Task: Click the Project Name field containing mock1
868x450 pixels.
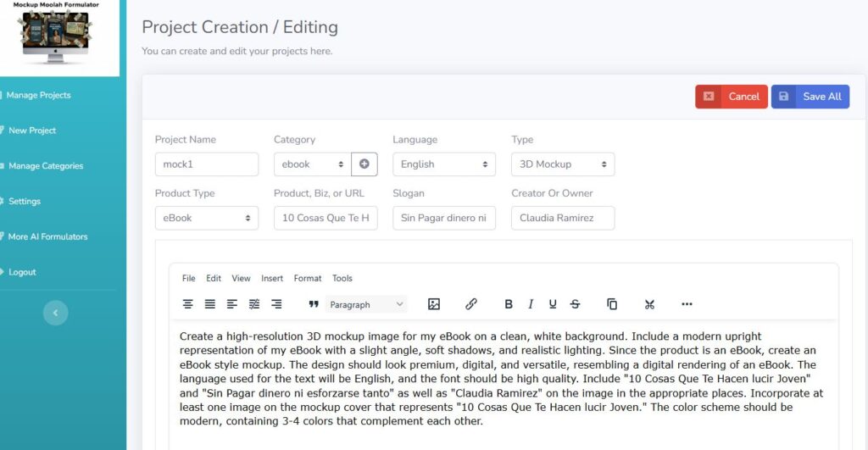Action: pyautogui.click(x=207, y=164)
